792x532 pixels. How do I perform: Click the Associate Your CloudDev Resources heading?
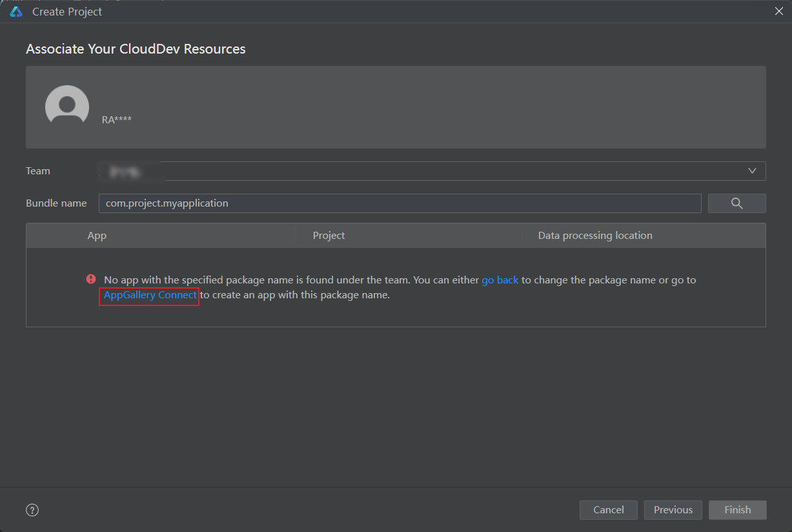tap(136, 49)
